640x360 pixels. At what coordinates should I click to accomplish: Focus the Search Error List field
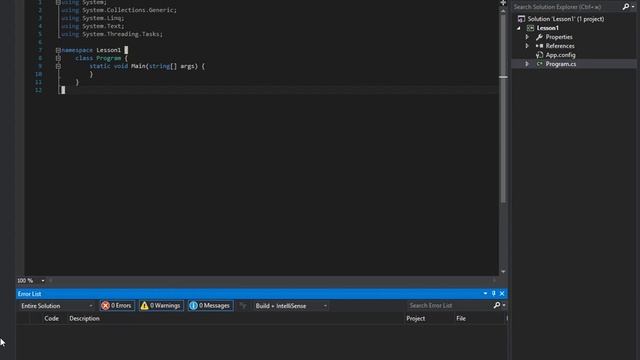pyautogui.click(x=449, y=305)
